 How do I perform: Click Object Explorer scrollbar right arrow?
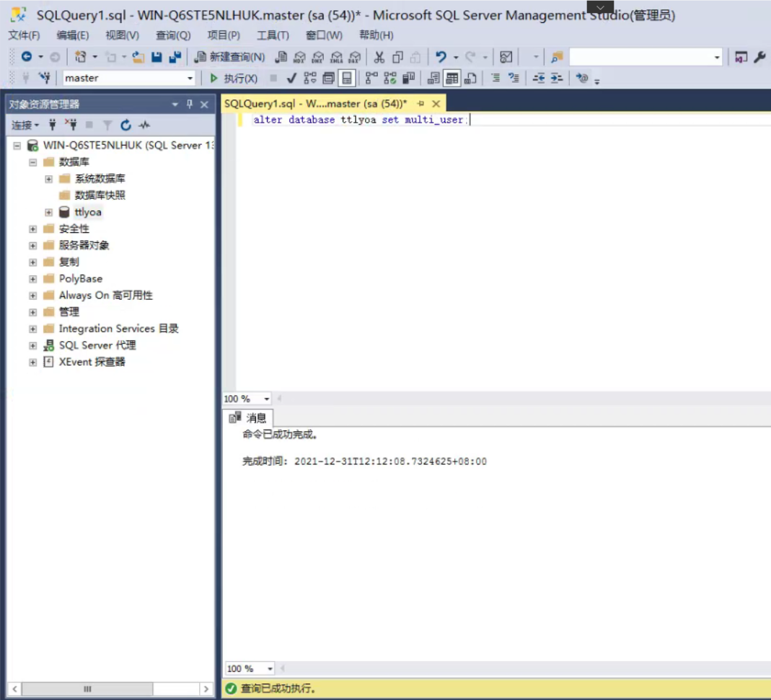coord(206,688)
